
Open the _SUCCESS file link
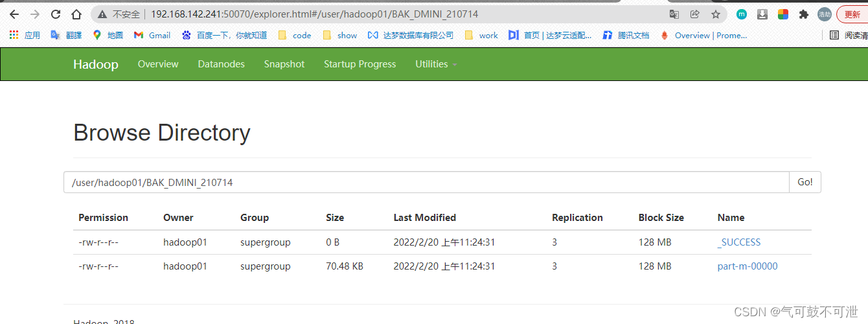[x=739, y=242]
